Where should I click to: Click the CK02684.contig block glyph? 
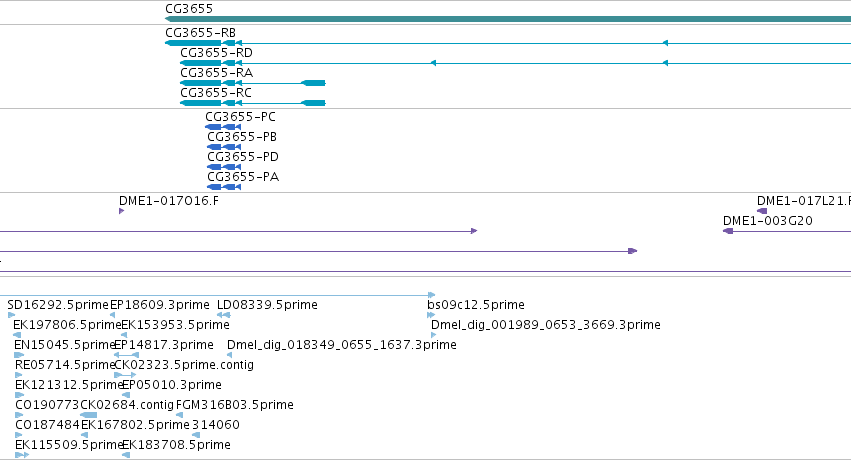(88, 416)
